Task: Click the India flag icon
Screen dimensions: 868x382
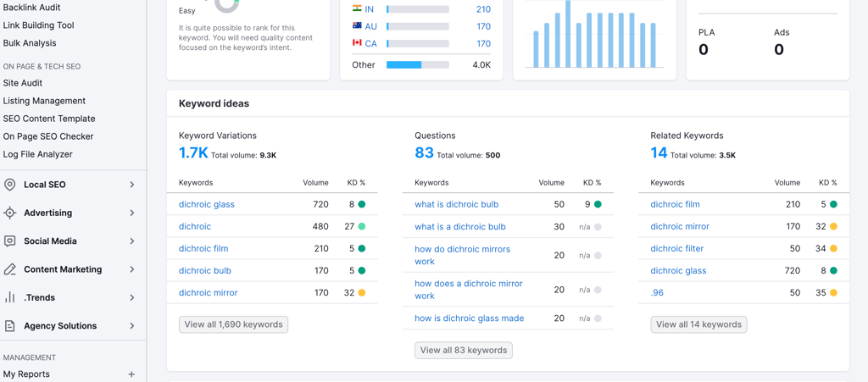Action: (357, 8)
